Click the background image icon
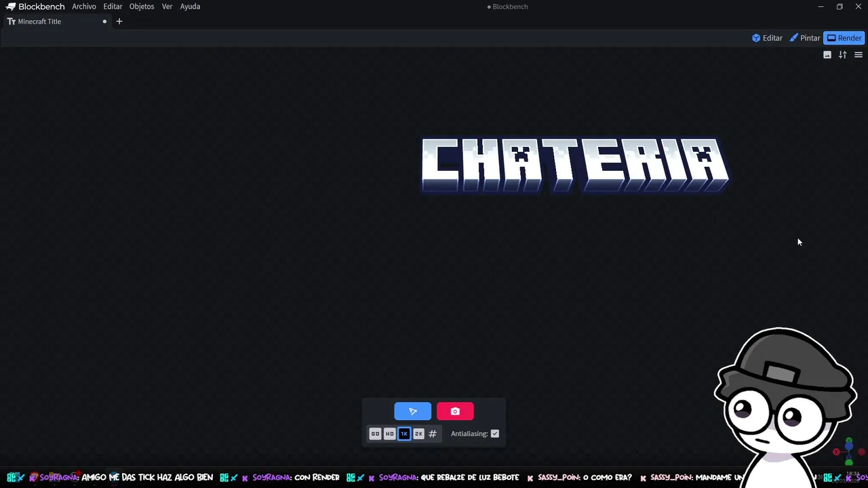Screen dimensions: 868x488 pyautogui.click(x=827, y=55)
